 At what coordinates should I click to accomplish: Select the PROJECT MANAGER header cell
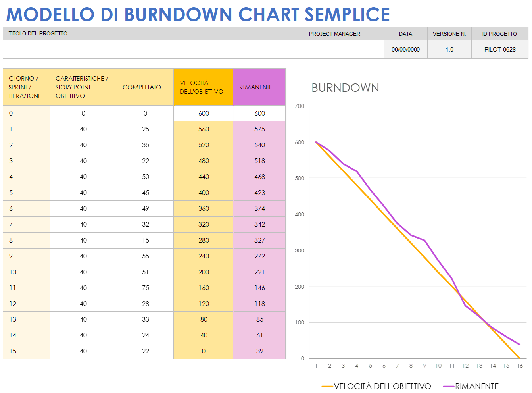pyautogui.click(x=334, y=34)
